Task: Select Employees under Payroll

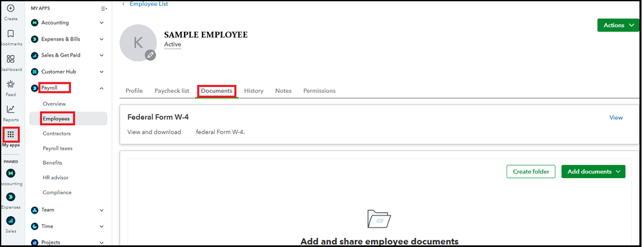Action: pyautogui.click(x=68, y=119)
